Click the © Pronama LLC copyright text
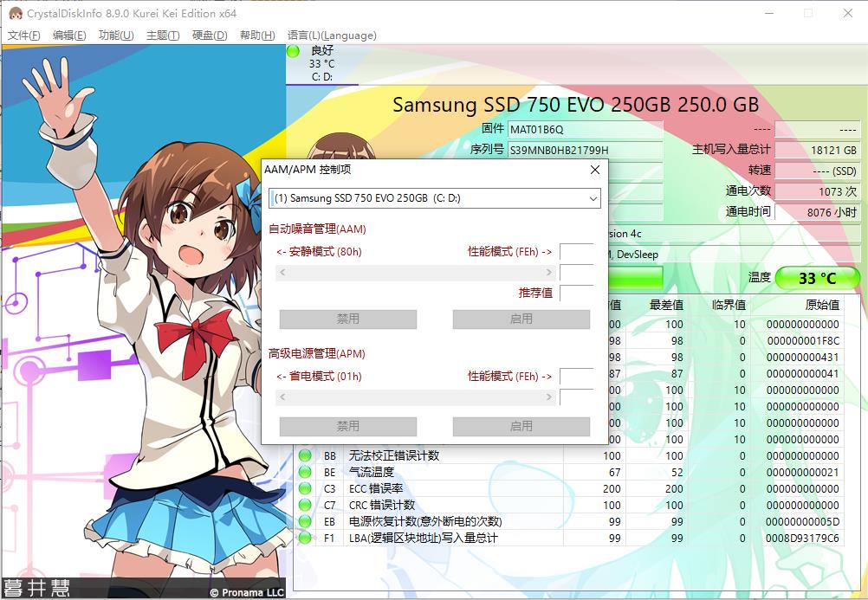Viewport: 868px width, 600px height. click(247, 592)
